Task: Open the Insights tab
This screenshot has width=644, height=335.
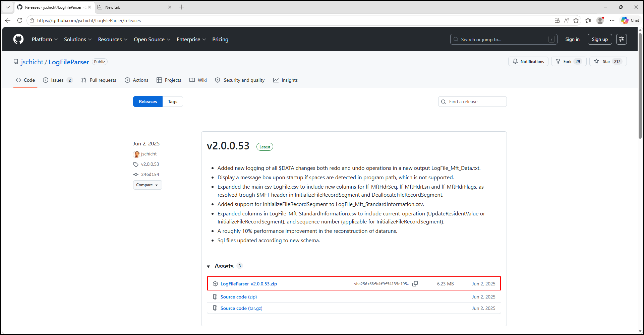Action: [285, 80]
